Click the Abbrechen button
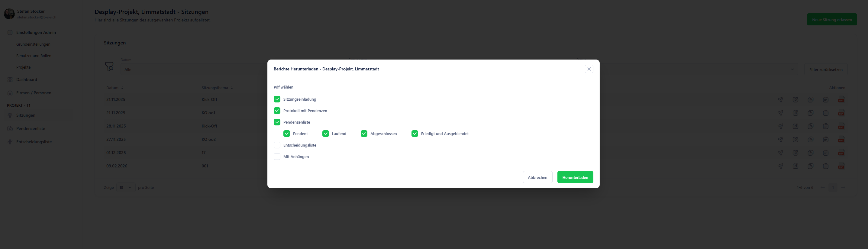Image resolution: width=868 pixels, height=249 pixels. click(537, 178)
